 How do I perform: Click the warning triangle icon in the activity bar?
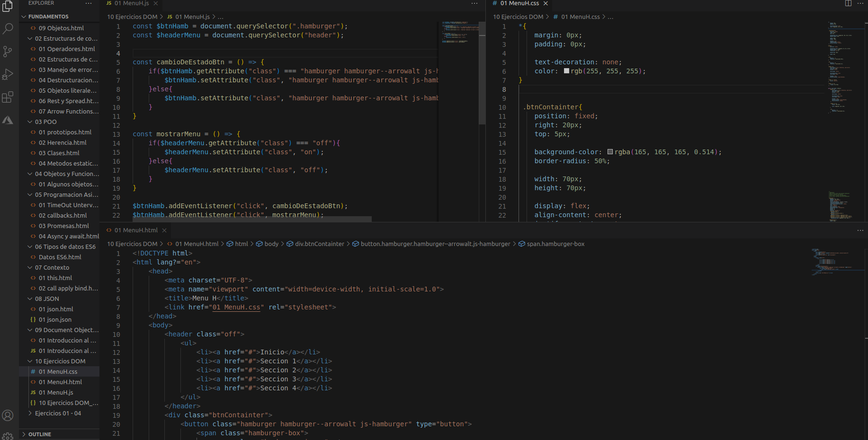point(8,120)
